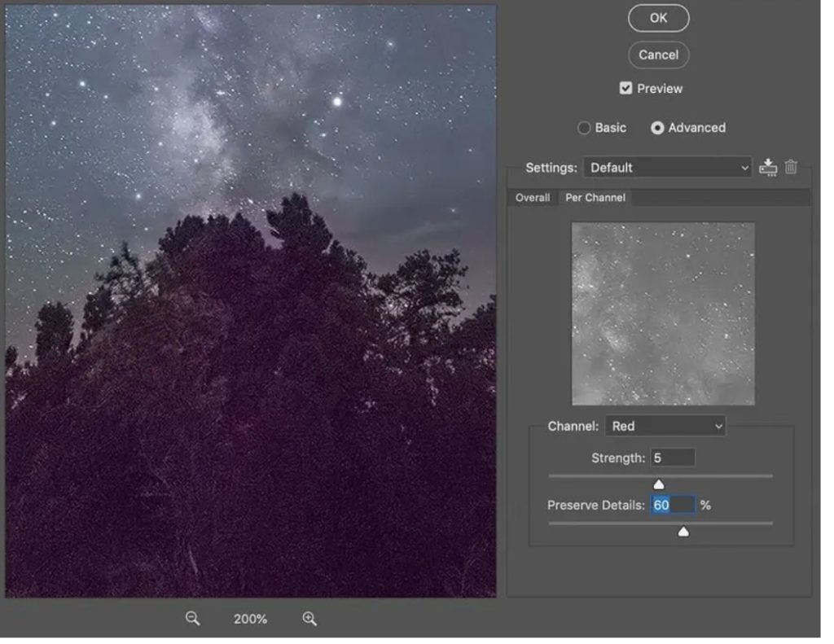
Task: Open the Settings dropdown showing Default
Action: click(x=667, y=168)
